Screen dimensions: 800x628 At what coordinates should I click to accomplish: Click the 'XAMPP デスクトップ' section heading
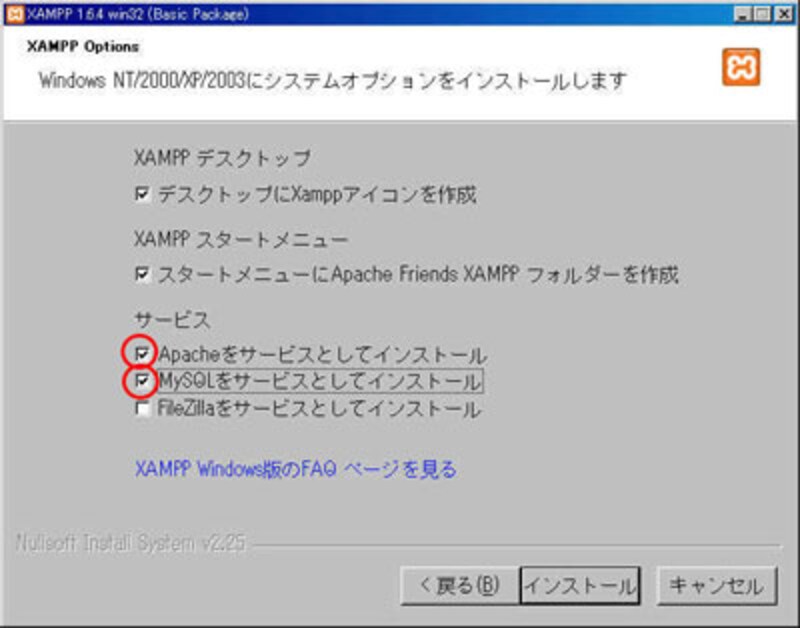[222, 158]
